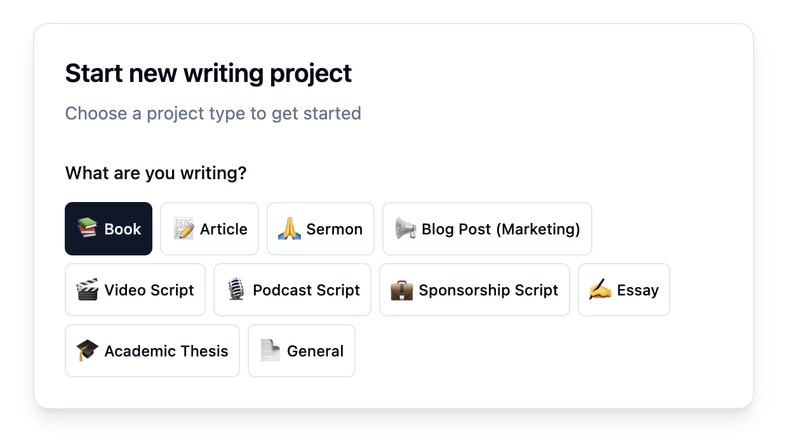Click the blank page icon for General
800x446 pixels.
point(270,351)
